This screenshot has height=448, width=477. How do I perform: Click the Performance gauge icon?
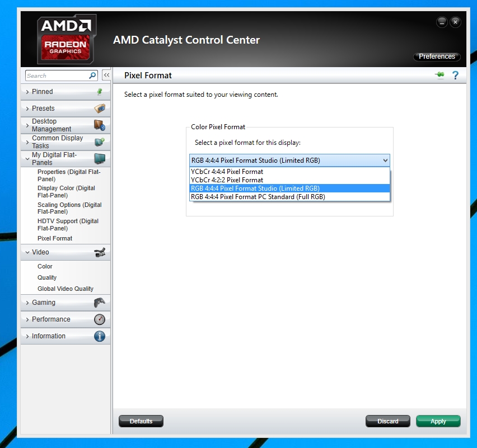100,319
